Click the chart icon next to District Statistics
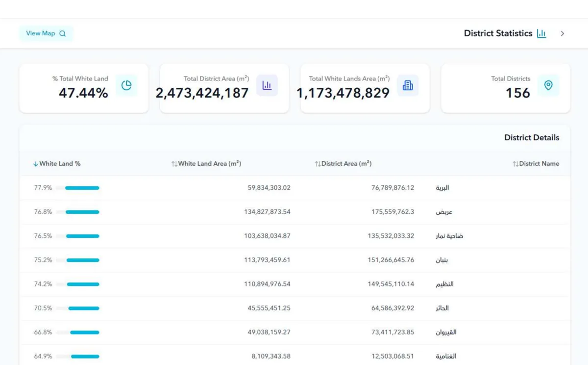Viewport: 588px width, 365px height. click(541, 33)
